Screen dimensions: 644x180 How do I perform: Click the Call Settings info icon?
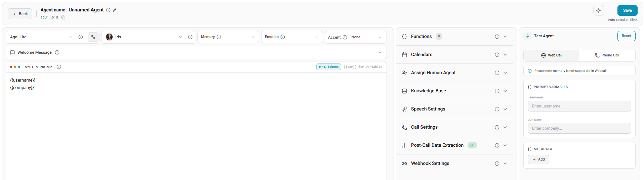pyautogui.click(x=497, y=127)
